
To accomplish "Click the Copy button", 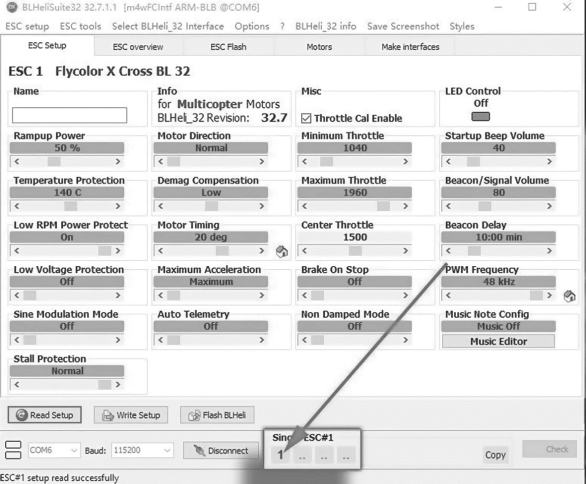I will point(495,455).
